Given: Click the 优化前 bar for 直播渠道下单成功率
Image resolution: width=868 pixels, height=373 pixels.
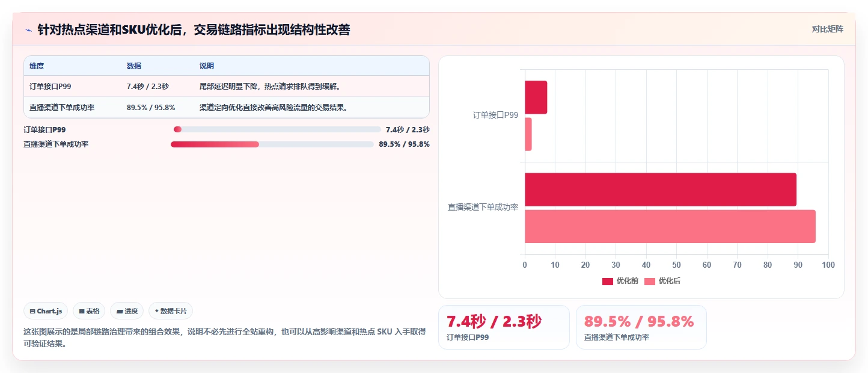Looking at the screenshot, I should 661,190.
